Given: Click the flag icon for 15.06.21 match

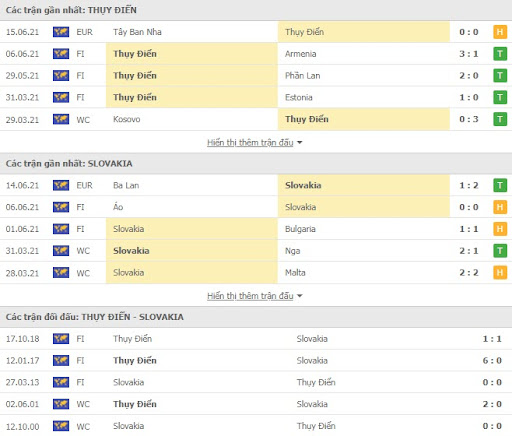Looking at the screenshot, I should click(x=61, y=32).
